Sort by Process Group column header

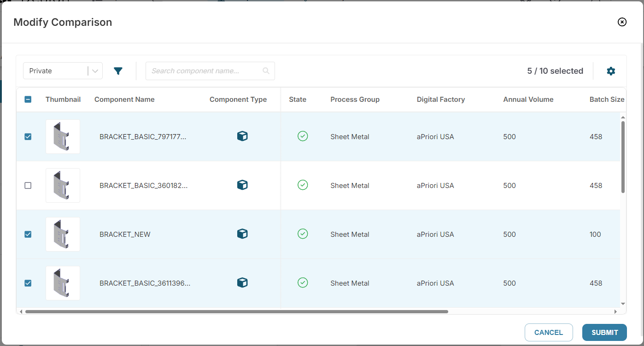click(355, 100)
